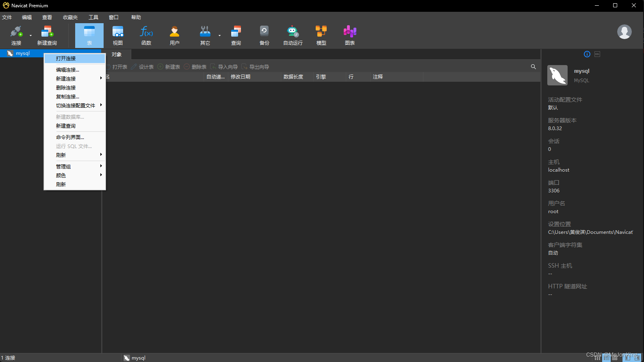The image size is (644, 362).
Task: Sort by the 数据长度 column header
Action: click(x=297, y=77)
